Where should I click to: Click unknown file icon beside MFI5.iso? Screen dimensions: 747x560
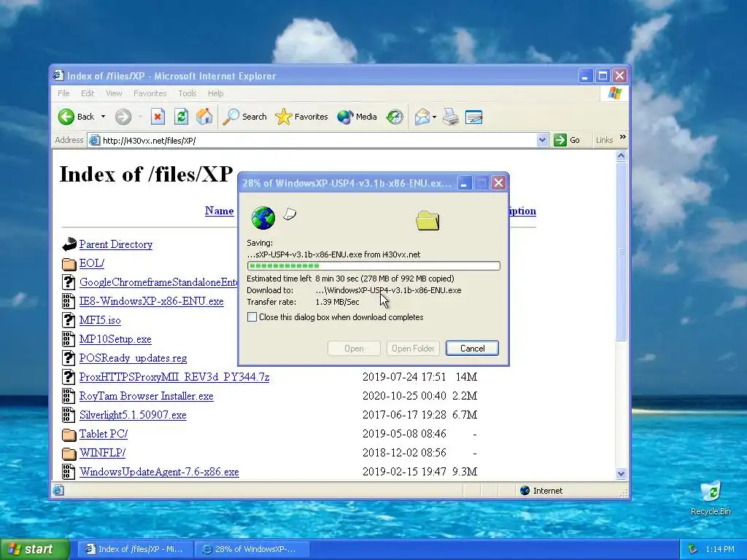[69, 320]
